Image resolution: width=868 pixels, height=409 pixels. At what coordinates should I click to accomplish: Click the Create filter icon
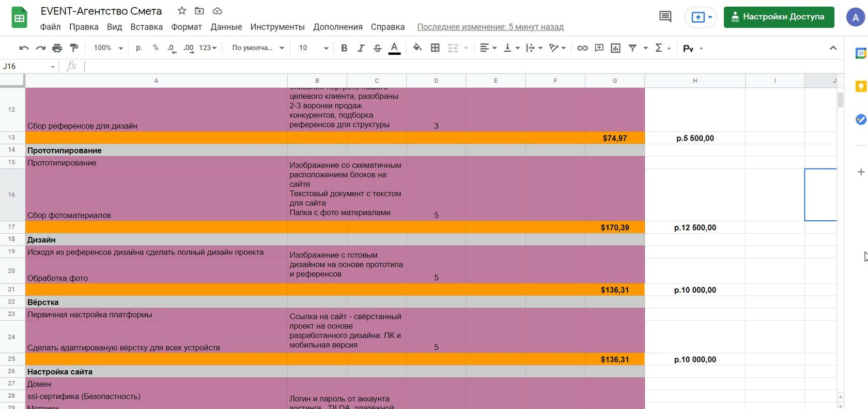point(632,48)
